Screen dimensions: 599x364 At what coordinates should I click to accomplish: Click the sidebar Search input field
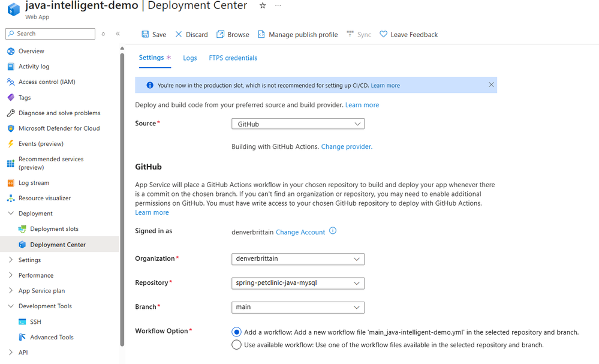50,34
